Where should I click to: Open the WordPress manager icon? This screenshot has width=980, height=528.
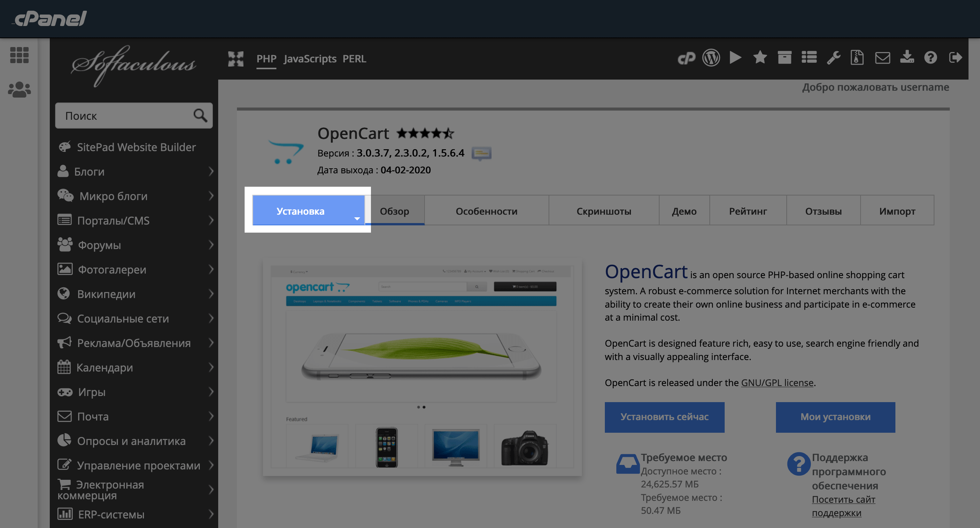point(711,58)
